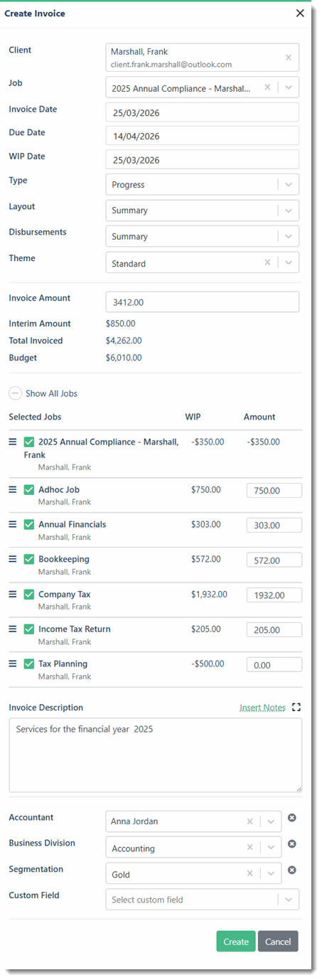Open the Theme dropdown arrow

(288, 262)
